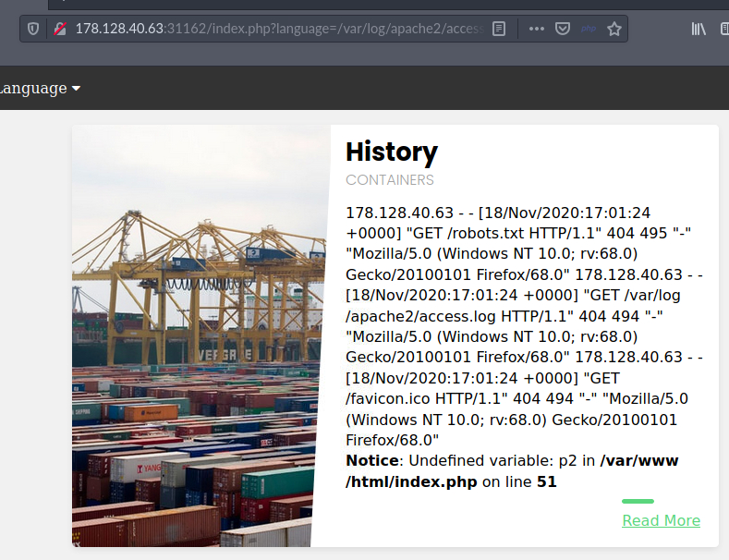Click the History heading
The width and height of the screenshot is (729, 560).
[x=391, y=152]
